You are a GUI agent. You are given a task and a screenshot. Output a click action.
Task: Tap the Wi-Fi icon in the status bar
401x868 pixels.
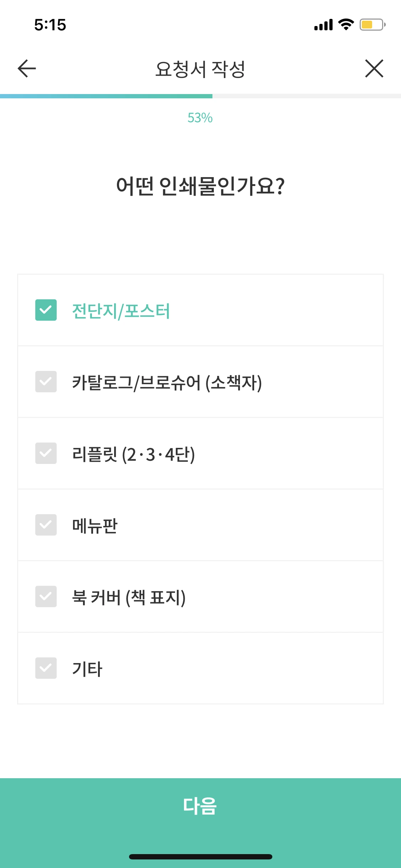(345, 24)
